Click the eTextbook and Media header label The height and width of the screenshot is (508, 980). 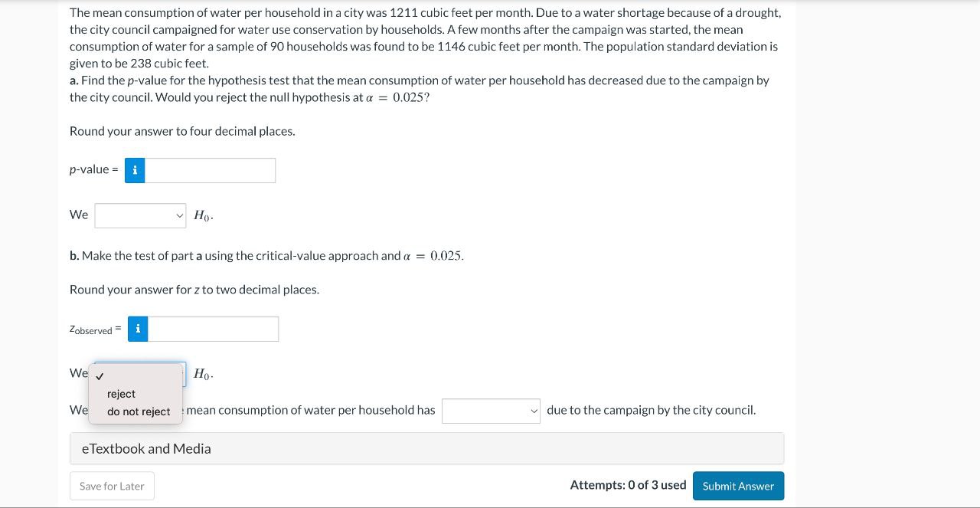(146, 449)
